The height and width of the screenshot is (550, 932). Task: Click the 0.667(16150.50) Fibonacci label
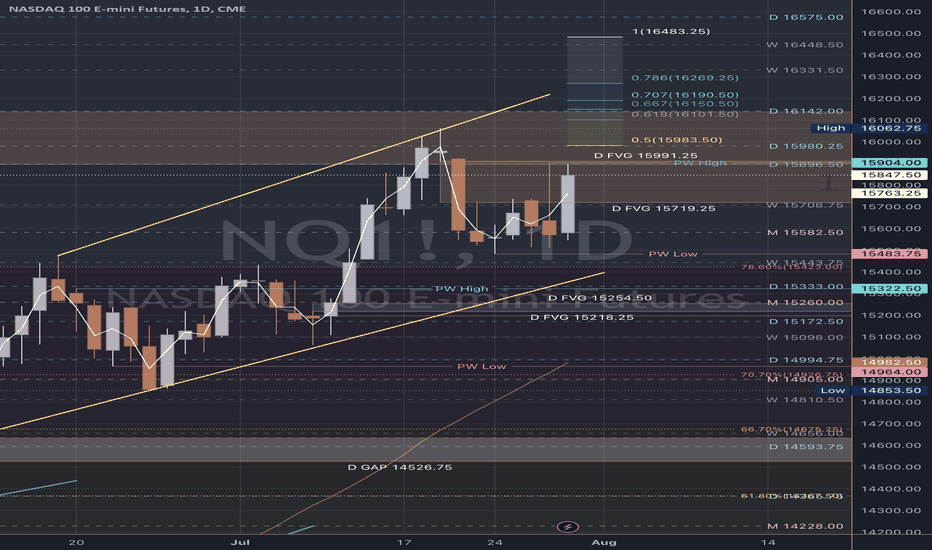click(685, 104)
